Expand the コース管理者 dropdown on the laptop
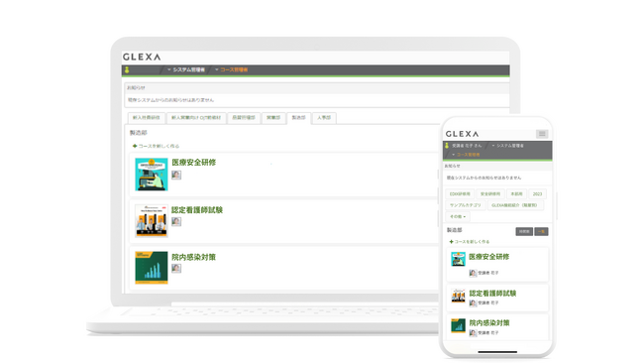 click(x=232, y=69)
